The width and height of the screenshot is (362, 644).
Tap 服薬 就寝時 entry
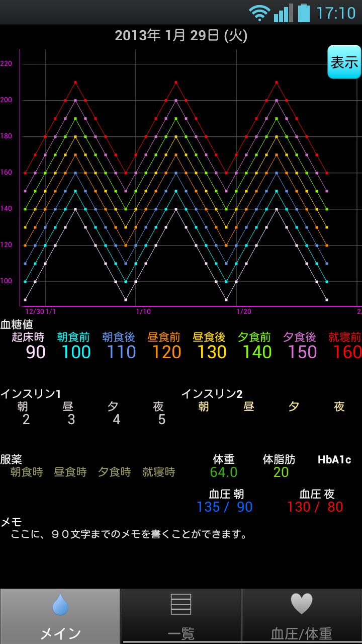pyautogui.click(x=159, y=472)
